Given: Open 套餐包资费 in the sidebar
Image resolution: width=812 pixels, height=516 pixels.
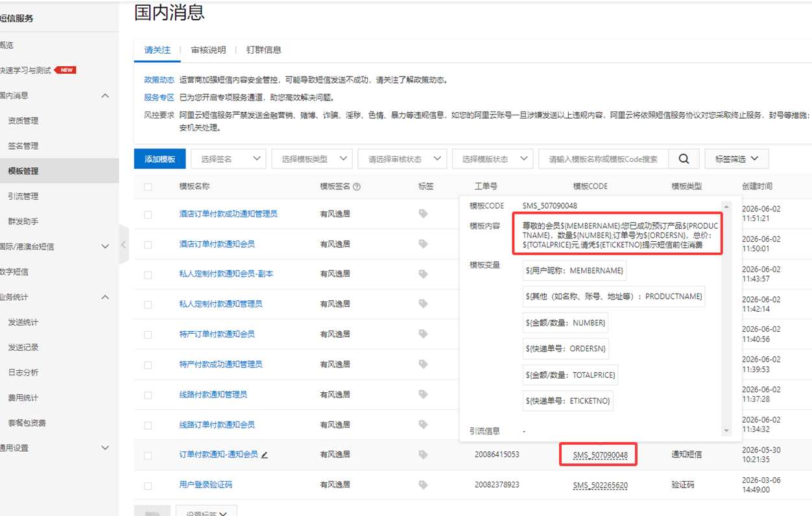Looking at the screenshot, I should click(x=27, y=423).
